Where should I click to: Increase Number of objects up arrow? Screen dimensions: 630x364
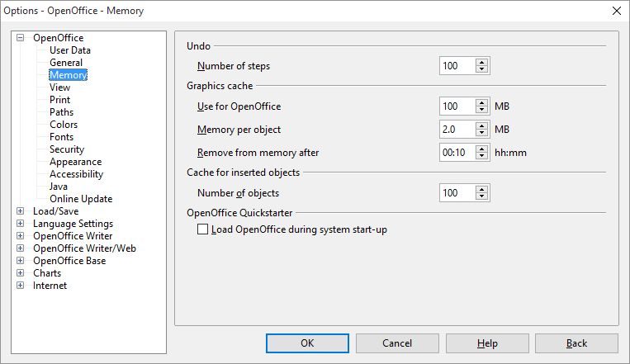pos(481,189)
